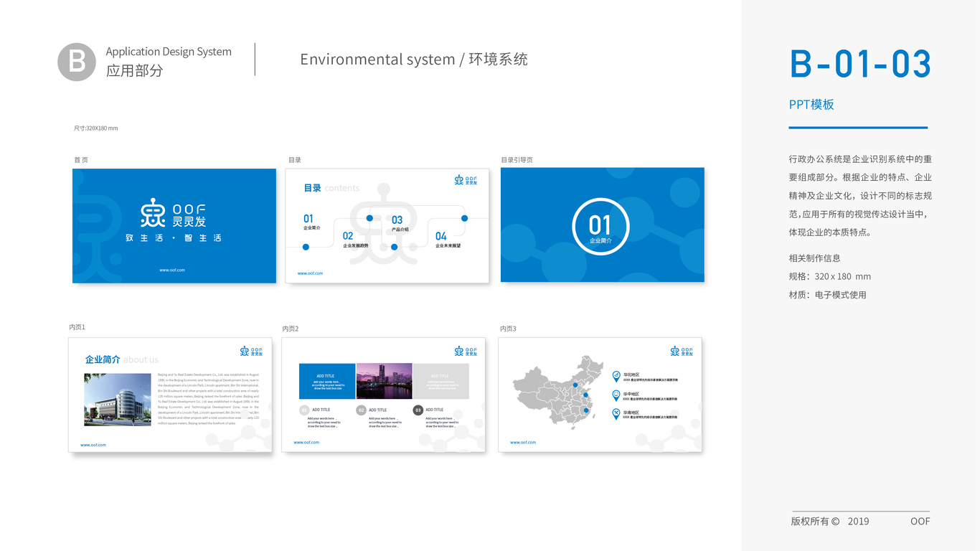Click the www.oof.com link on 目录 slide

pos(310,273)
